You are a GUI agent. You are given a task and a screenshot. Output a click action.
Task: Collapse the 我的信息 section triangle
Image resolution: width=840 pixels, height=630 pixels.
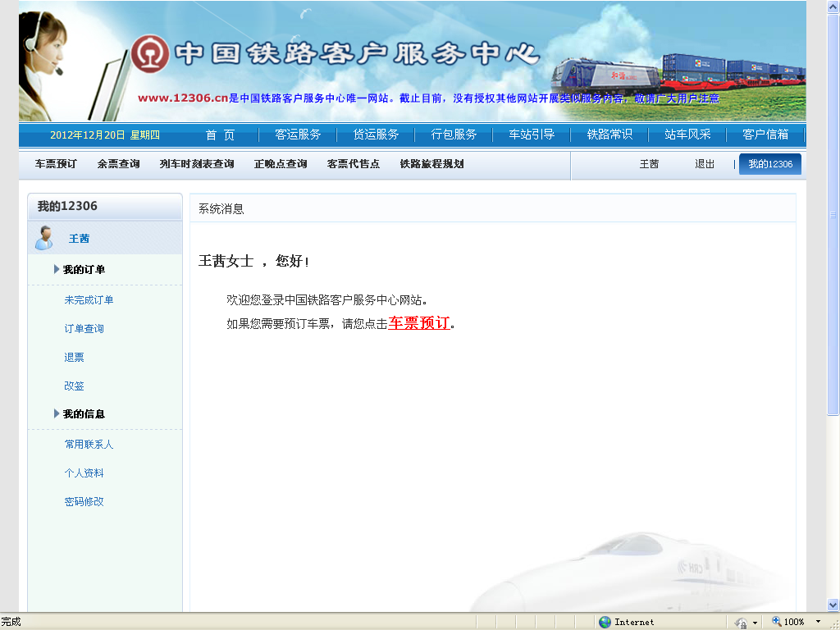click(57, 413)
